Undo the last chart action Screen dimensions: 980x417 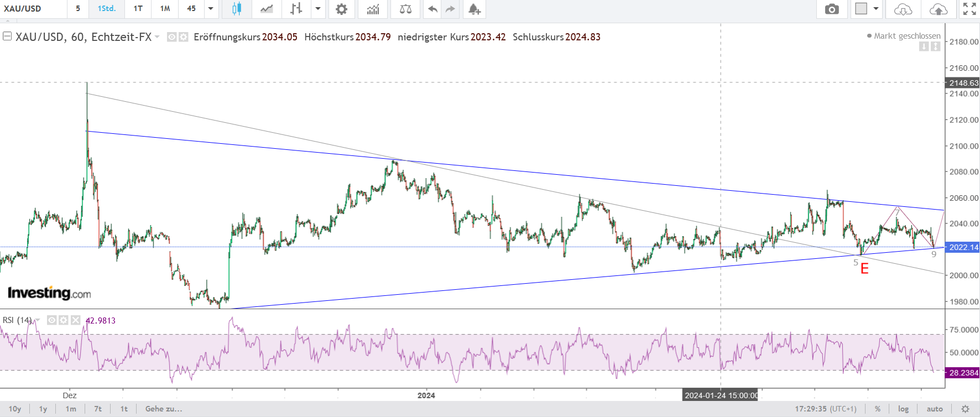click(x=432, y=9)
